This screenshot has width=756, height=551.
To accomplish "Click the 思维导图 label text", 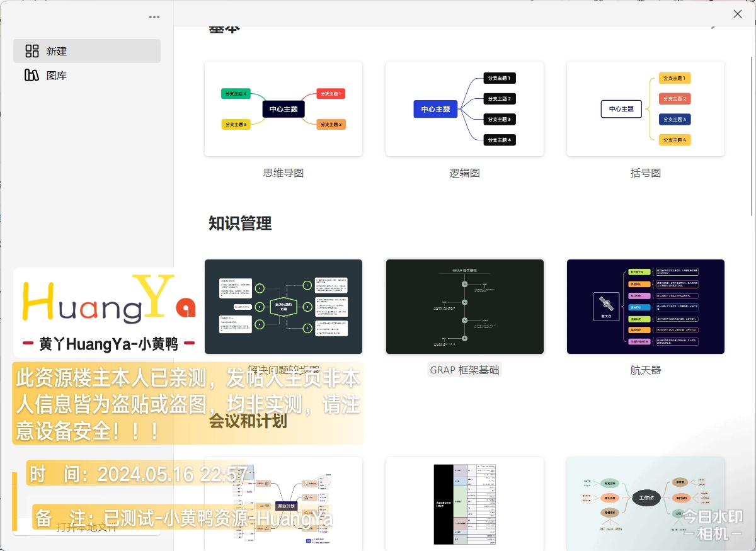I will click(x=283, y=173).
